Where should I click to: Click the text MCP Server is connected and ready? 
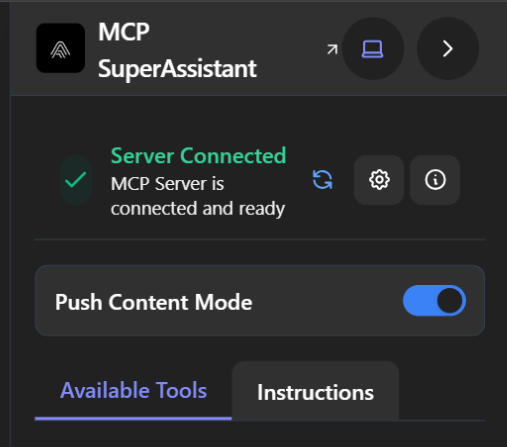198,196
